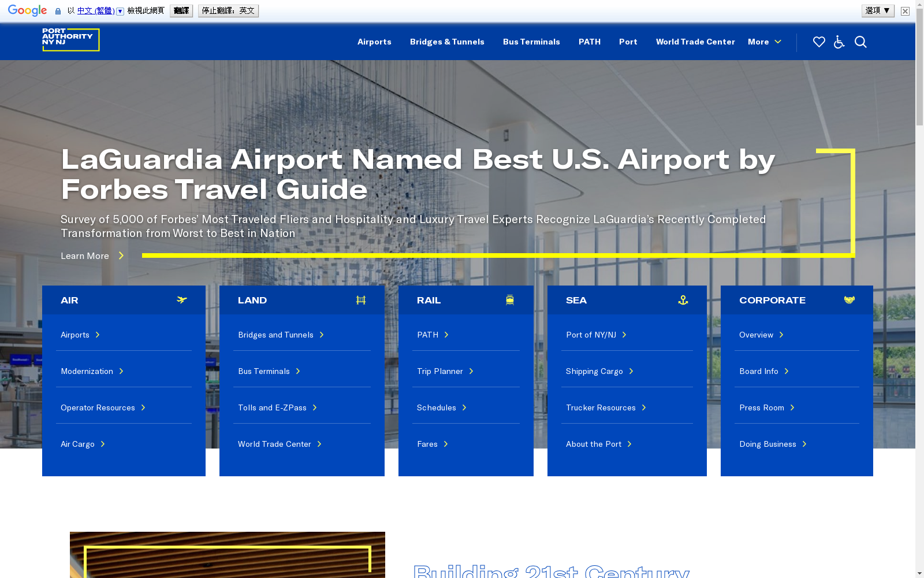Open Shipping Cargo link

coord(600,371)
